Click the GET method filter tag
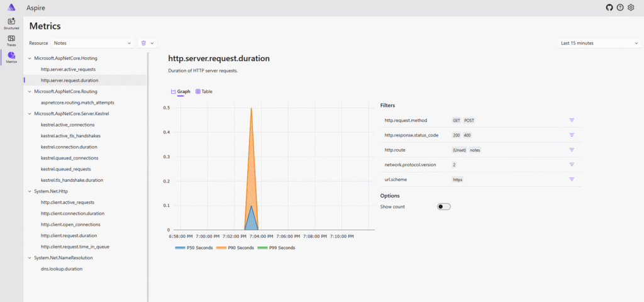Viewport: 644px width, 302px height. tap(457, 120)
